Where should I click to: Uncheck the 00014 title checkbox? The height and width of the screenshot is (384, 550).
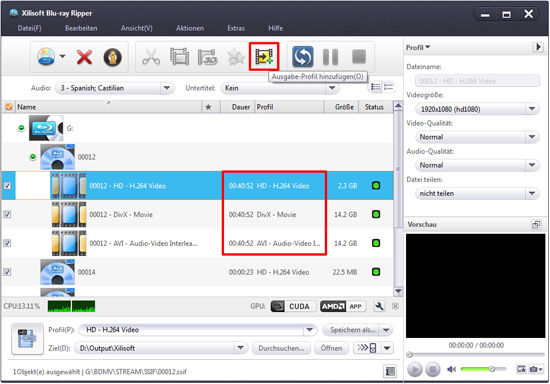(x=7, y=272)
